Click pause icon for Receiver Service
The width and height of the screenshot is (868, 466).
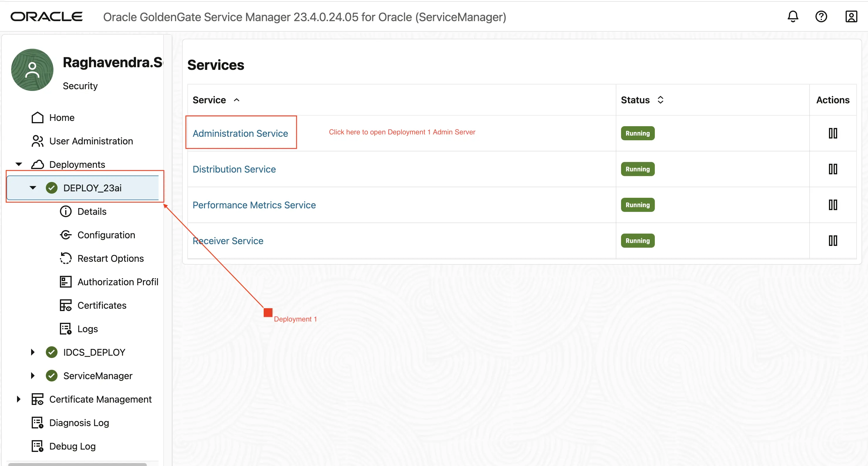pos(833,241)
